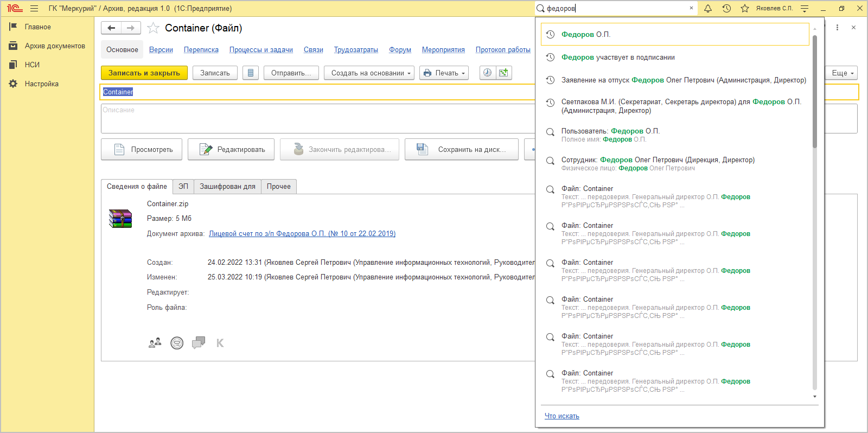Close the Container file form

(853, 27)
